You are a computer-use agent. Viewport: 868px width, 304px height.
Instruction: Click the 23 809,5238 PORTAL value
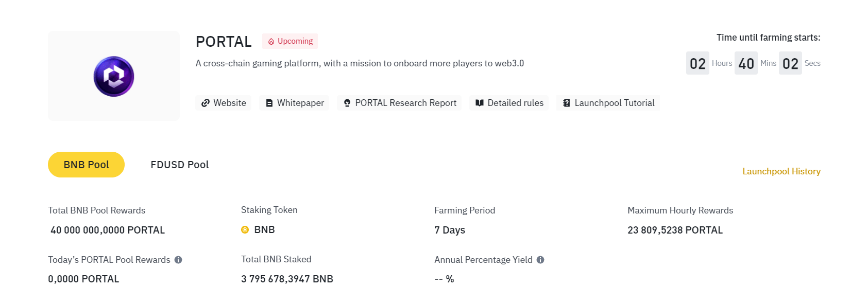[675, 230]
